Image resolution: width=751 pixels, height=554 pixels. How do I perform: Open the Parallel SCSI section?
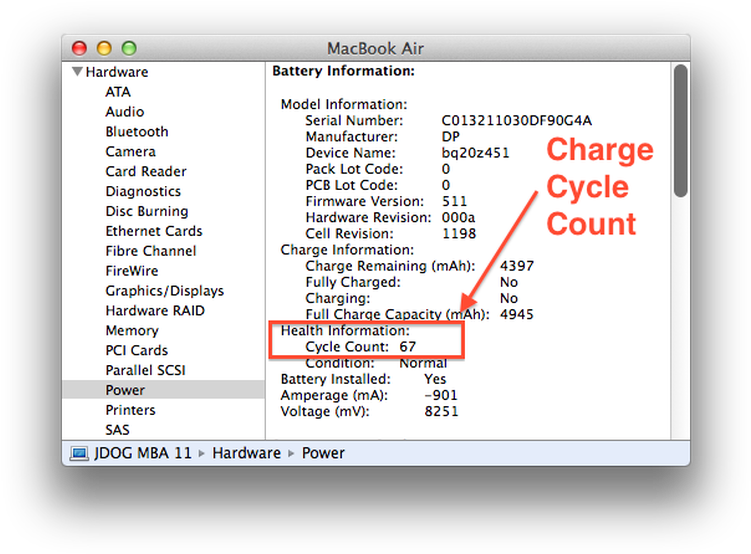pos(145,371)
